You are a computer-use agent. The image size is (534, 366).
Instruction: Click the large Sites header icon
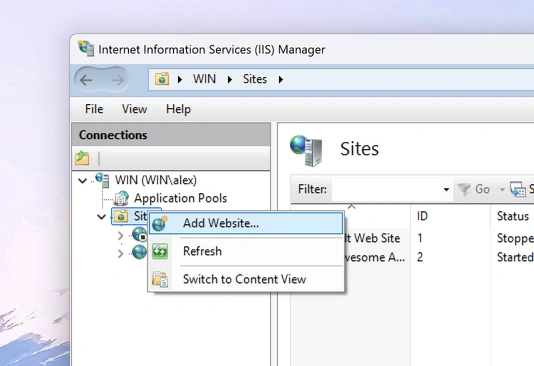(x=306, y=150)
